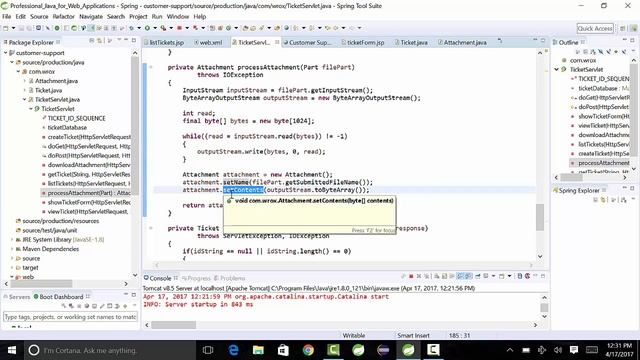Expand Maven Dependencies node
This screenshot has height=360, width=640.
tap(12, 249)
